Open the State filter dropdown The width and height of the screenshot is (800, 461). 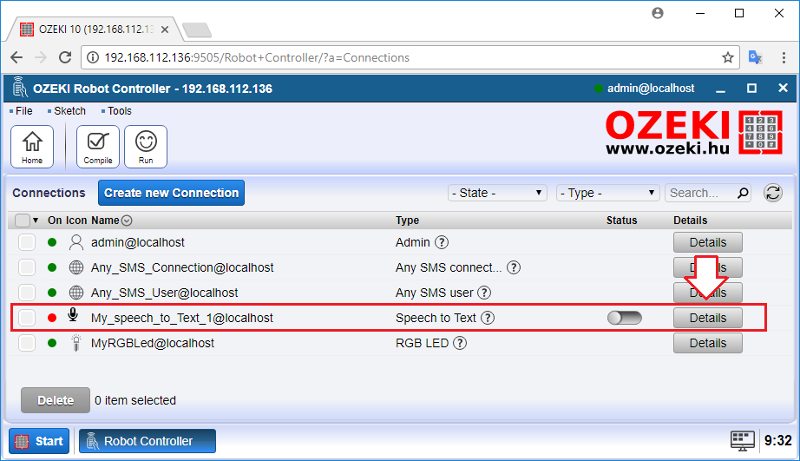click(497, 193)
